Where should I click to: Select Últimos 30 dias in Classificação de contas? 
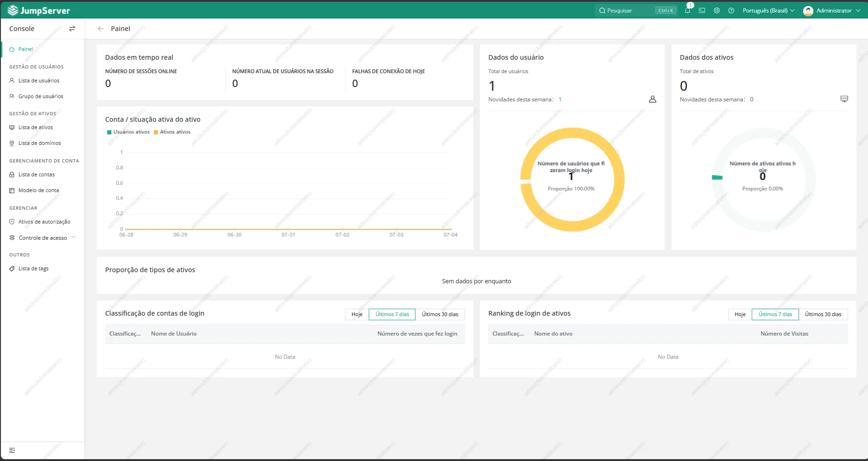[440, 314]
